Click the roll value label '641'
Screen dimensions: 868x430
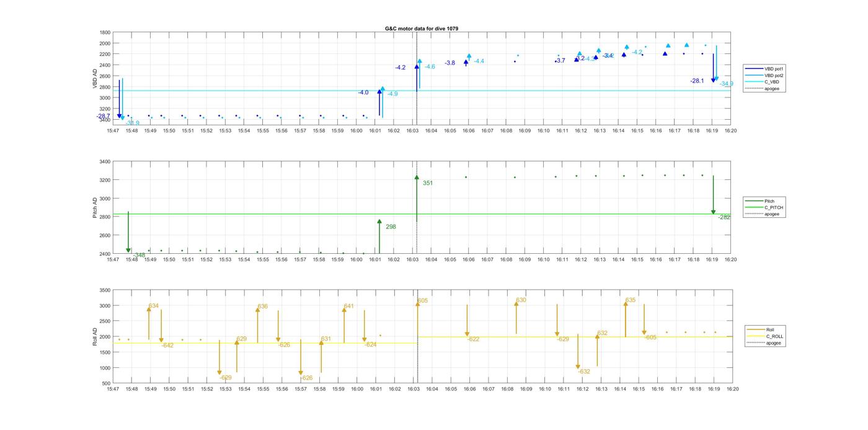point(348,307)
